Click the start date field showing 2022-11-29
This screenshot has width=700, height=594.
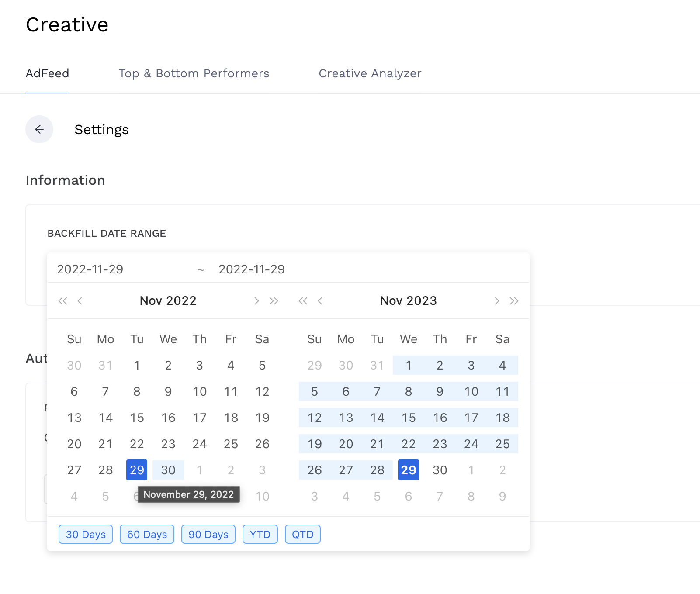point(90,269)
